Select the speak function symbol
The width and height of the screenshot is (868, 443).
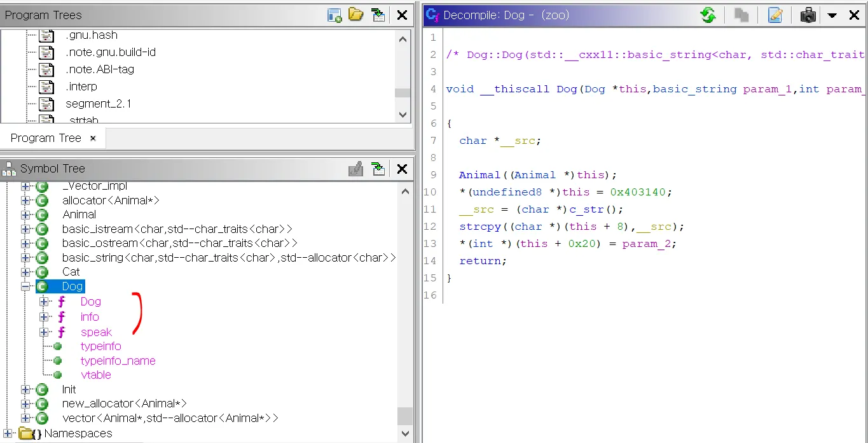[96, 332]
